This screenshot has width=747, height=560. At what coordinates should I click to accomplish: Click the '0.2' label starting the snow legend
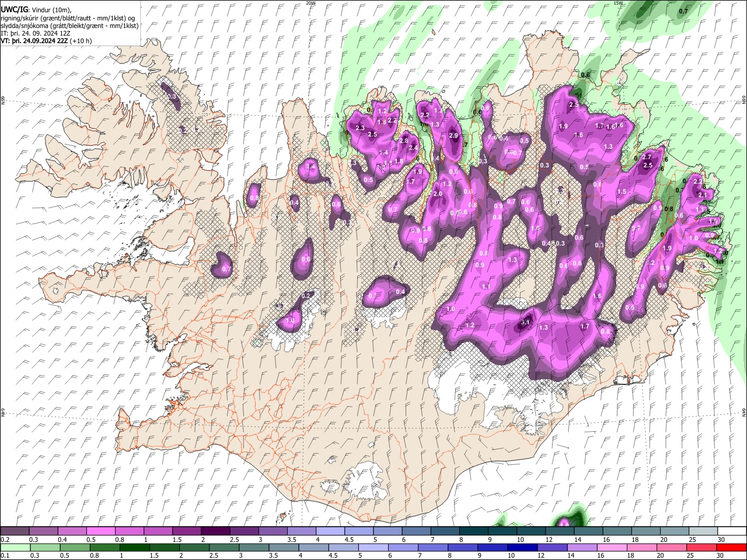pyautogui.click(x=5, y=540)
